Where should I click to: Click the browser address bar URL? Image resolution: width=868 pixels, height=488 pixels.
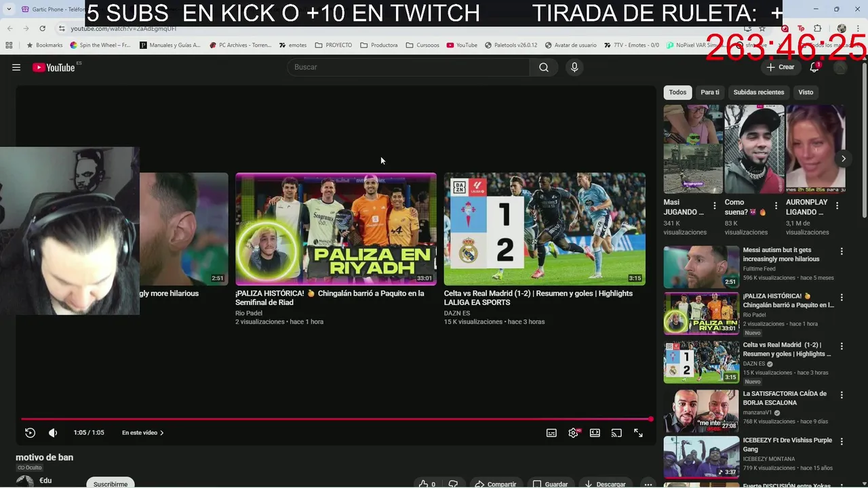(x=123, y=28)
